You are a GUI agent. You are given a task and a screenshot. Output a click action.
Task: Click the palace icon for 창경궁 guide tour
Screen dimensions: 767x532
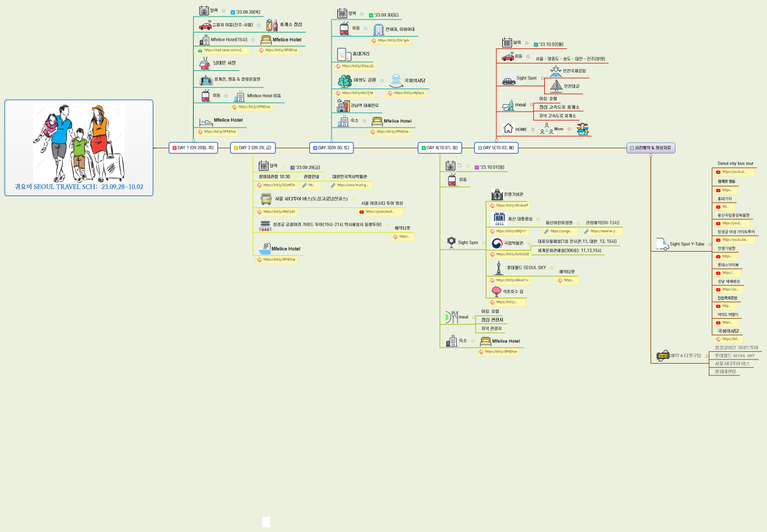click(x=265, y=225)
